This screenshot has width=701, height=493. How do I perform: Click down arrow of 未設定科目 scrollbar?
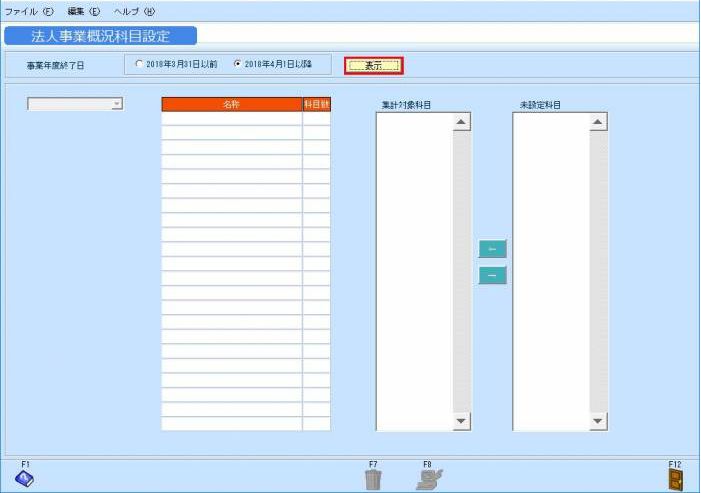coord(598,421)
